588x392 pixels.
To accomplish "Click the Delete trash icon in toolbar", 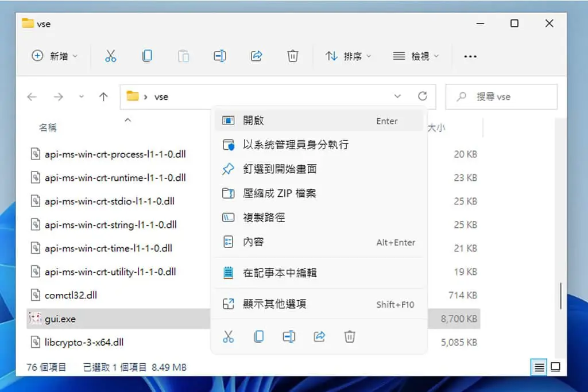I will coord(292,56).
